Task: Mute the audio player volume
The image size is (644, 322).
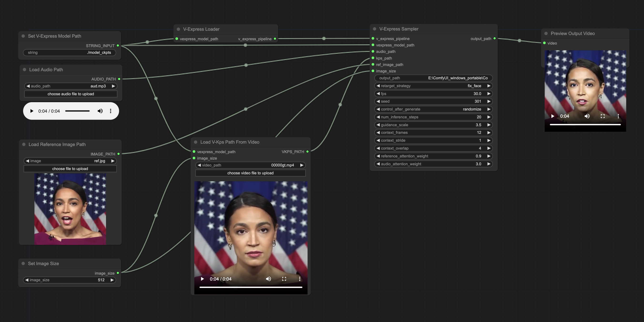Action: tap(100, 111)
